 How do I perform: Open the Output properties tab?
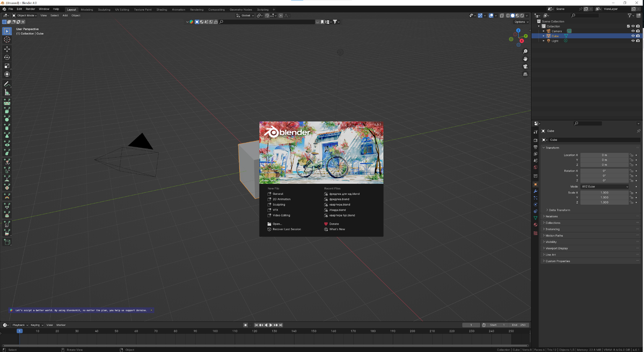pos(536,147)
